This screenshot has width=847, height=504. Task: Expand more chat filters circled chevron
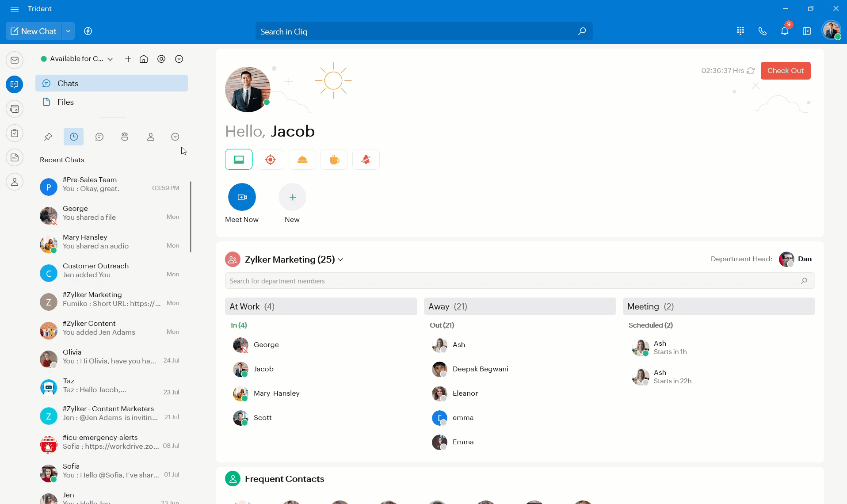(175, 137)
